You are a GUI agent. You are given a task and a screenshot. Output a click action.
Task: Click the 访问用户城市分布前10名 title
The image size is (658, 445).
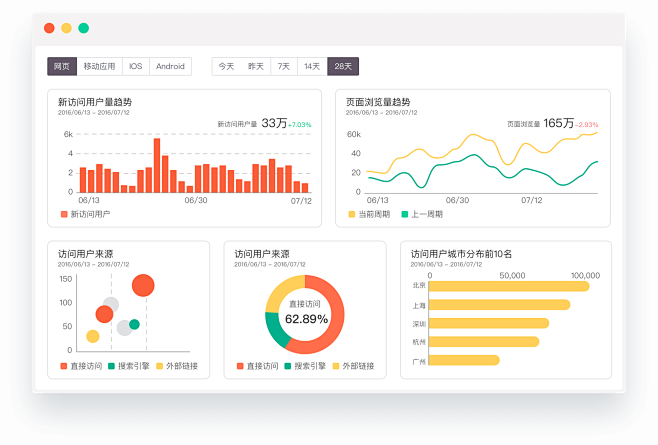click(461, 254)
